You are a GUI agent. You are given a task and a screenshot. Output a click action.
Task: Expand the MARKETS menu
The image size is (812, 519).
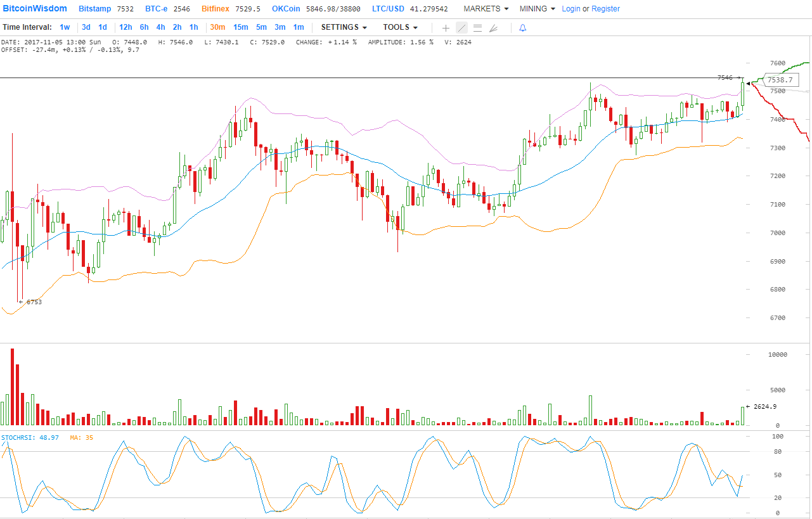click(x=486, y=9)
